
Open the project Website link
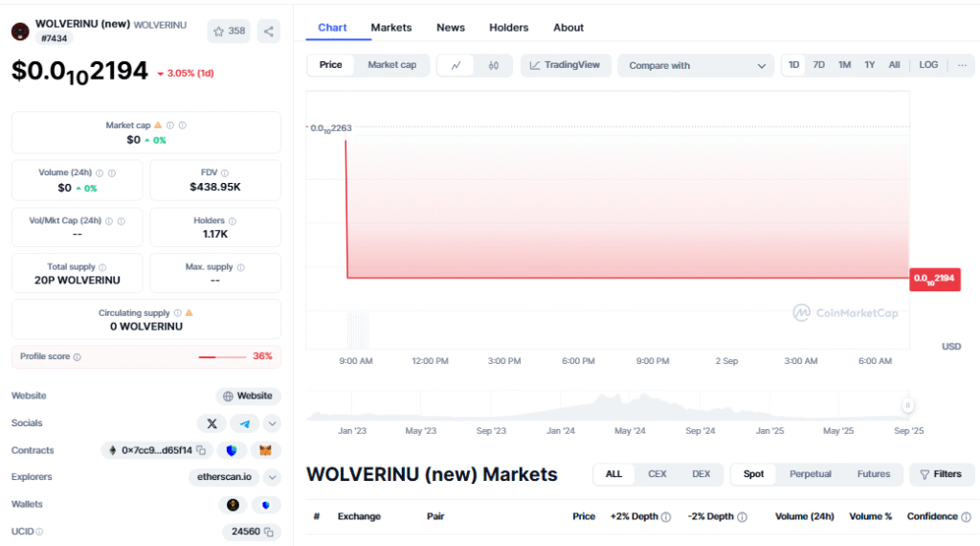[248, 396]
